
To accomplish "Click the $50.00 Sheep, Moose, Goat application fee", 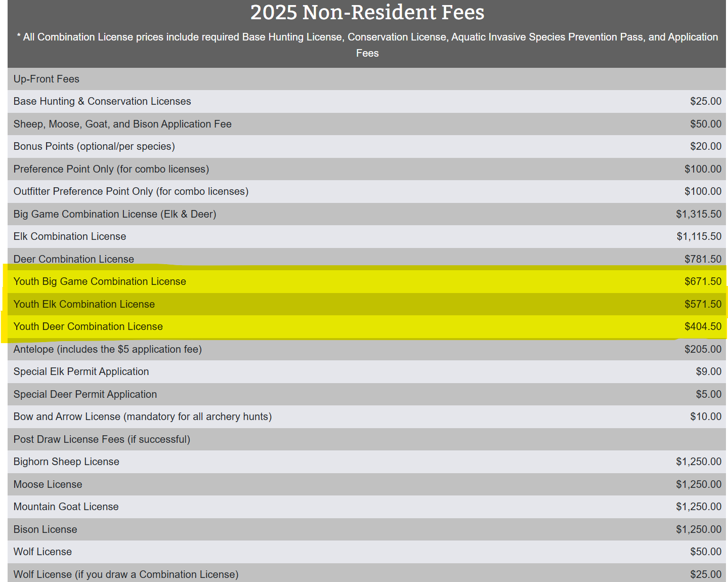I will (705, 124).
